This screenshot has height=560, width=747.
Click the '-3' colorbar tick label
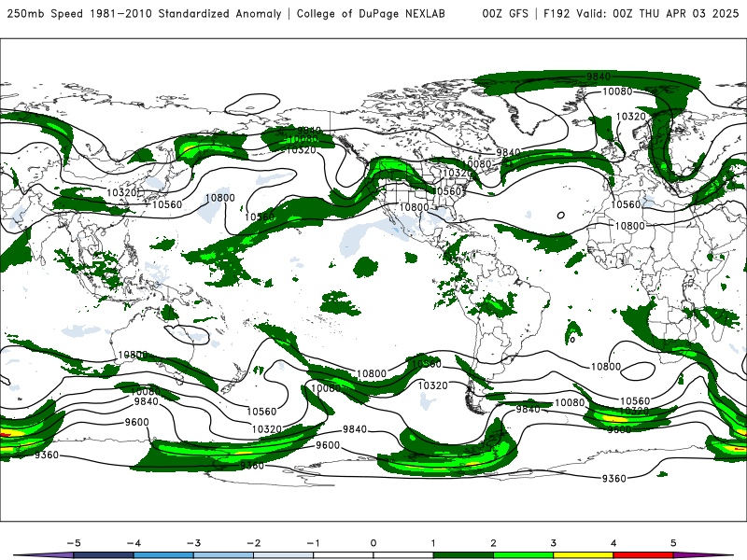click(x=193, y=543)
